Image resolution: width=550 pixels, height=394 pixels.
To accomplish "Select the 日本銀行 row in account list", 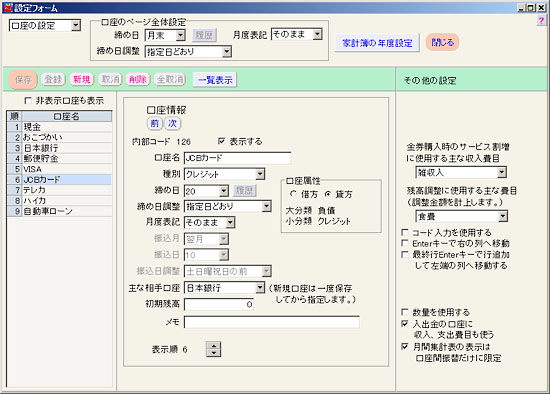I will click(x=60, y=148).
